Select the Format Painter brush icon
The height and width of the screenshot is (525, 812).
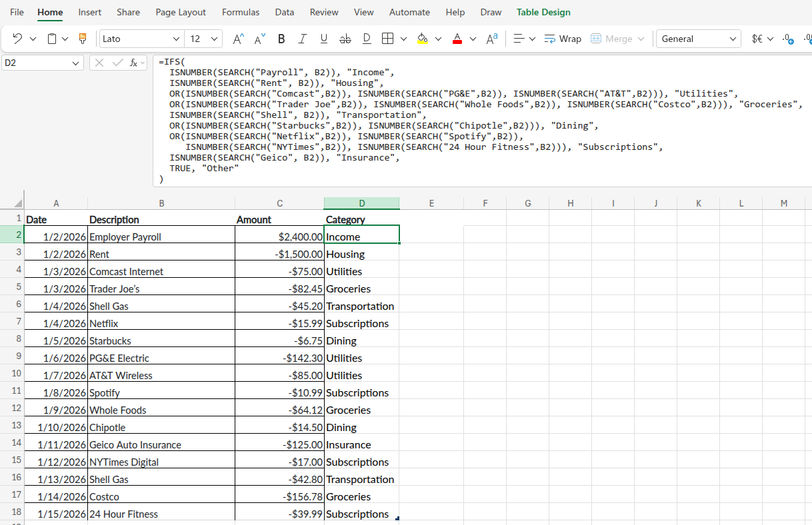pyautogui.click(x=83, y=39)
